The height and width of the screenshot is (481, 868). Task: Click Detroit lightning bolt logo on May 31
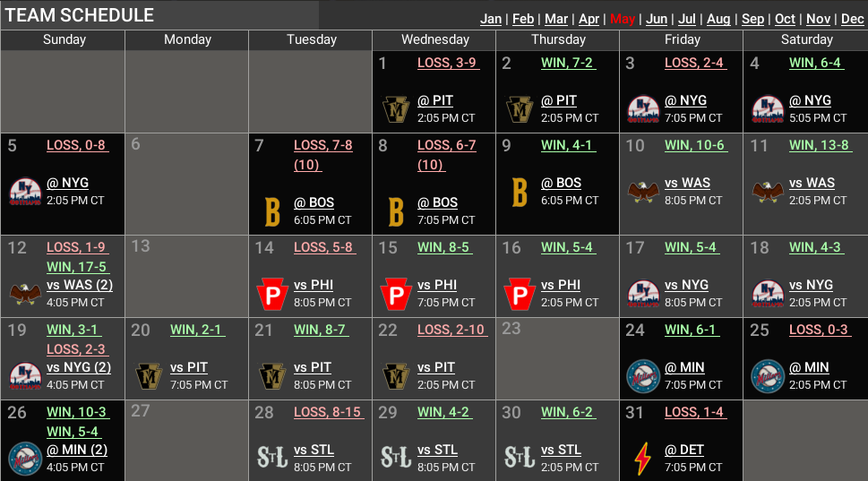tap(642, 458)
